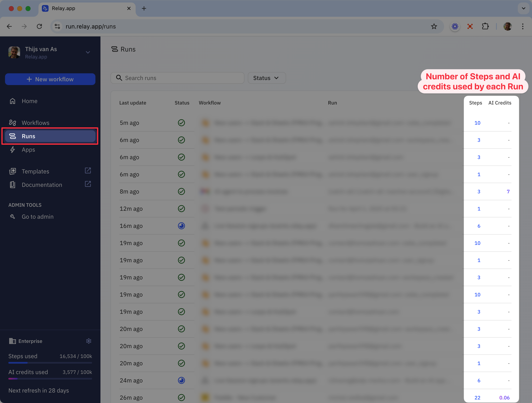Expand the Thijs van As account switcher
532x403 pixels.
click(88, 52)
